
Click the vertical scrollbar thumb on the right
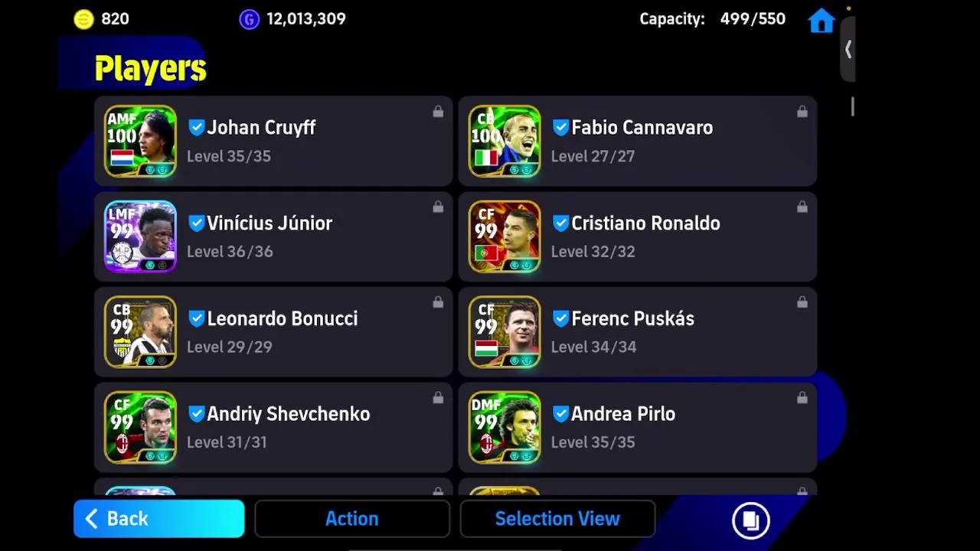[x=852, y=107]
